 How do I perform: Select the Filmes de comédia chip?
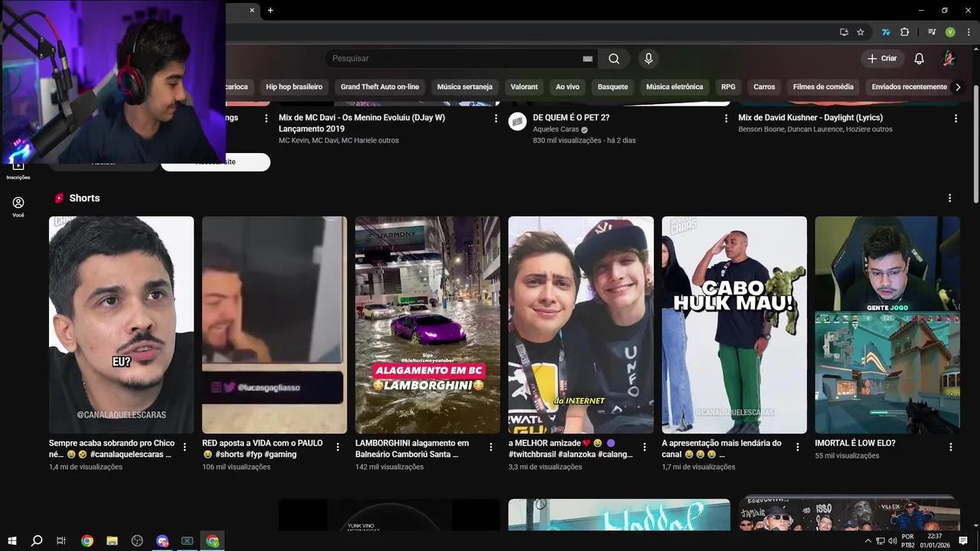(823, 86)
